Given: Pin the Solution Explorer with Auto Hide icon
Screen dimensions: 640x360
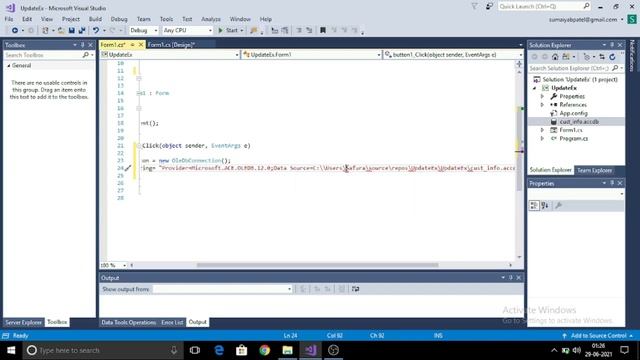Looking at the screenshot, I should [612, 45].
